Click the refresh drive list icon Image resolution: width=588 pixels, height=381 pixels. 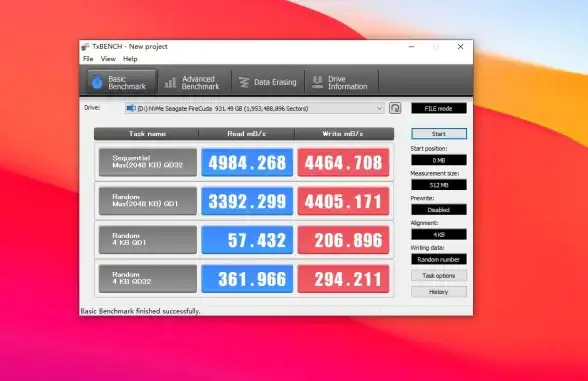[395, 108]
